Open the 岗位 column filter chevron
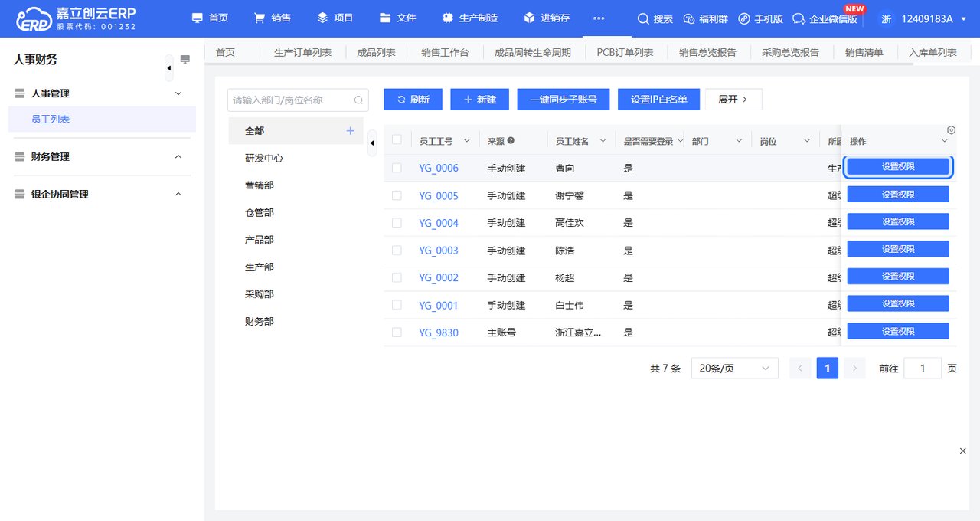980x521 pixels. click(x=806, y=141)
